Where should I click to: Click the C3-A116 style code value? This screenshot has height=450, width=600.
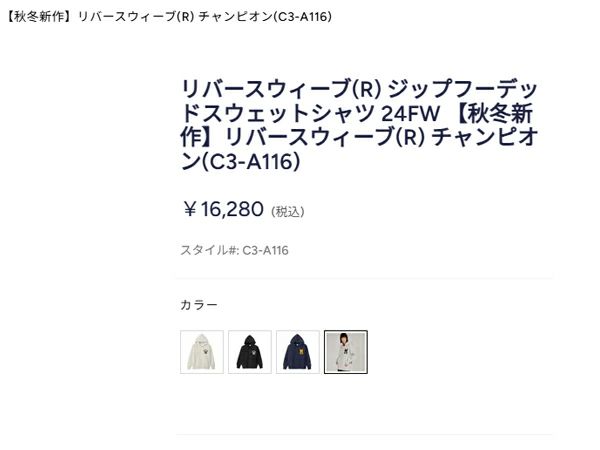coord(265,250)
